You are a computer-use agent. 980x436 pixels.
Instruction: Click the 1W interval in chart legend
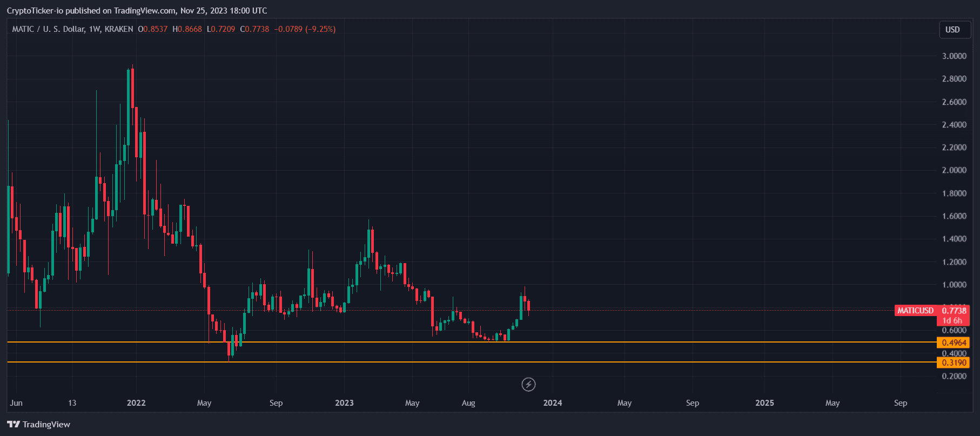point(95,29)
